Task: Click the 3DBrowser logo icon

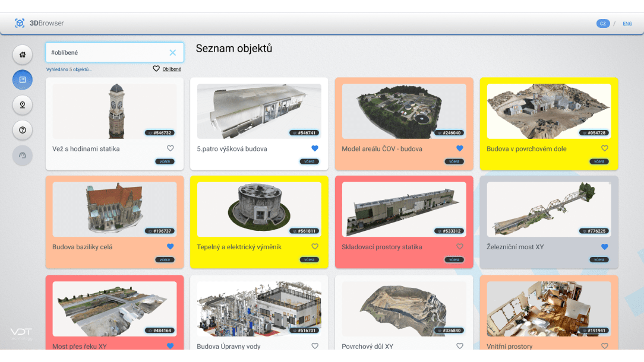Action: tap(20, 23)
